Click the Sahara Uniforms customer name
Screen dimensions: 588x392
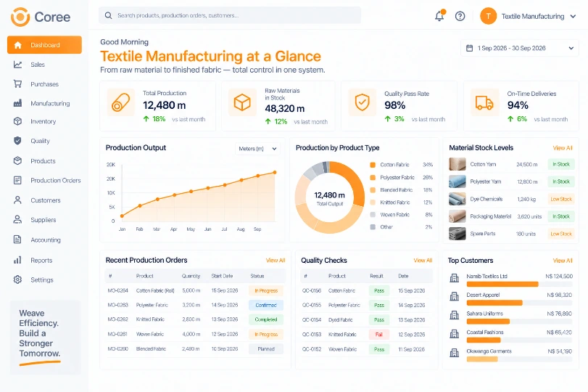pos(484,314)
